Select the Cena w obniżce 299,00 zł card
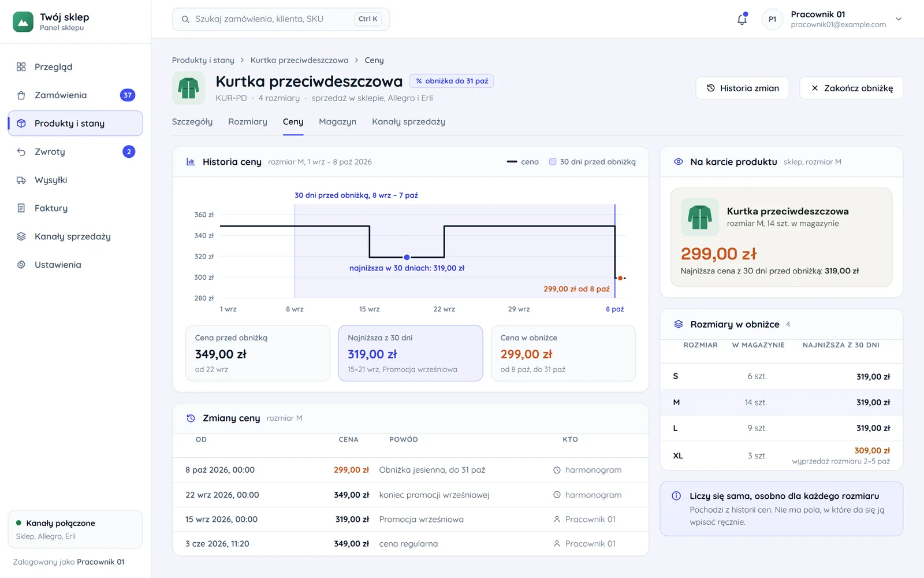Viewport: 924px width, 578px height. (x=563, y=353)
